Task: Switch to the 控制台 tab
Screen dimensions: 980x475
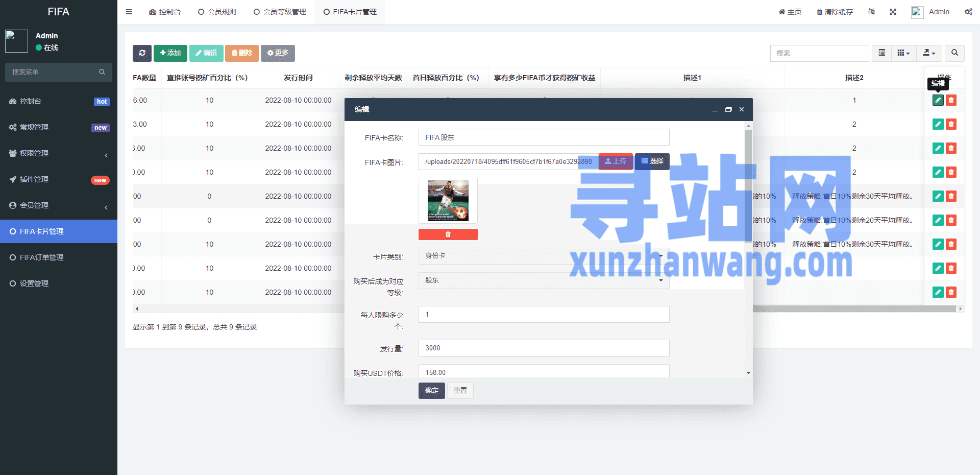Action: click(x=164, y=12)
